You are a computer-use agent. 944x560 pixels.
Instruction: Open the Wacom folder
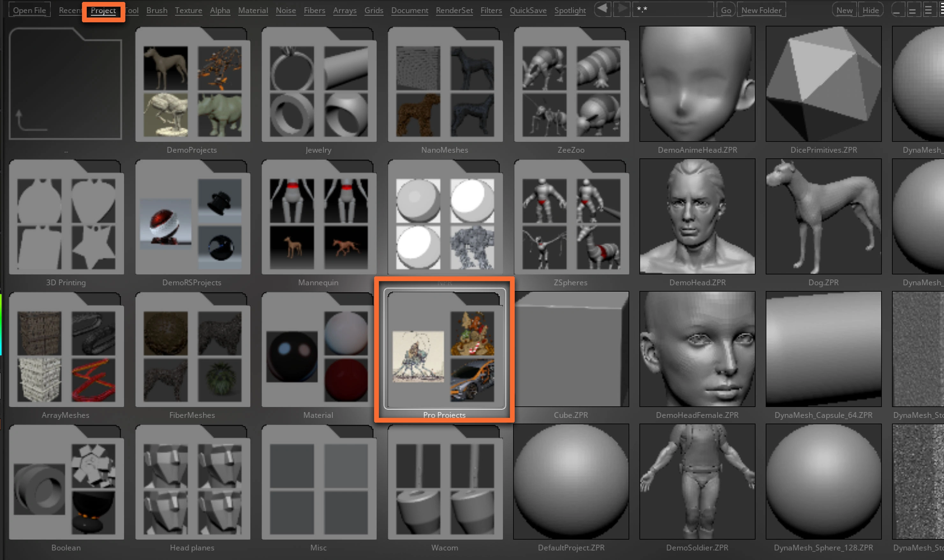(445, 482)
